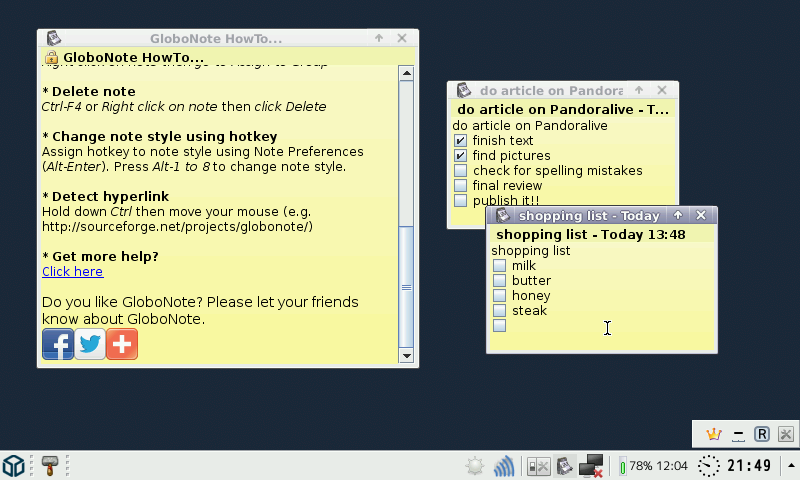
Task: Open the cube start menu in taskbar
Action: pyautogui.click(x=14, y=466)
